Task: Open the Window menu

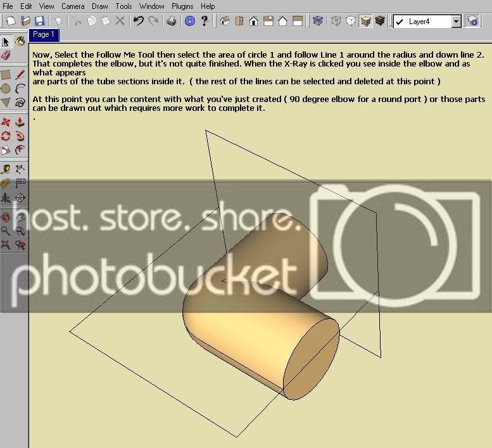Action: point(151,6)
